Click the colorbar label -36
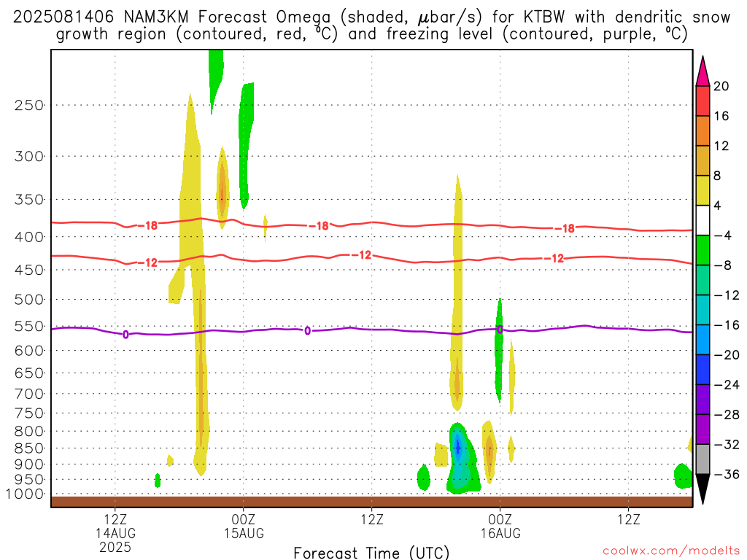The height and width of the screenshot is (560, 747). (727, 474)
